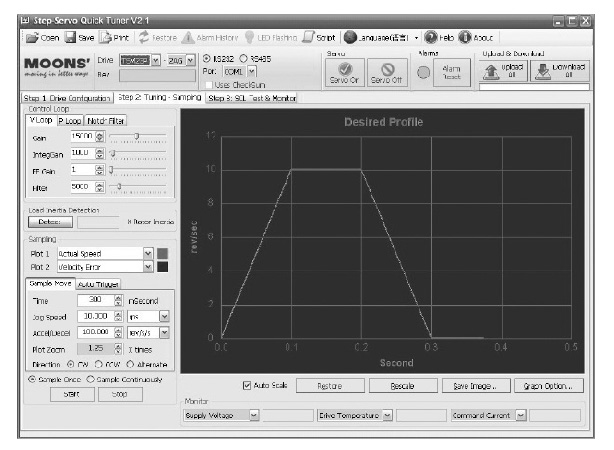Switch to Step 3 SCL Test & Monitor tab
This screenshot has width=614, height=450.
pos(252,98)
